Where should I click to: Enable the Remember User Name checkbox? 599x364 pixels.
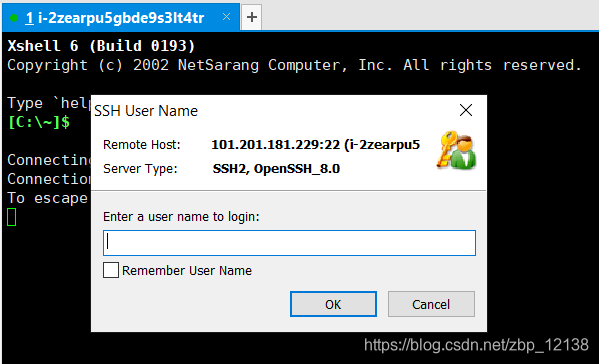111,270
